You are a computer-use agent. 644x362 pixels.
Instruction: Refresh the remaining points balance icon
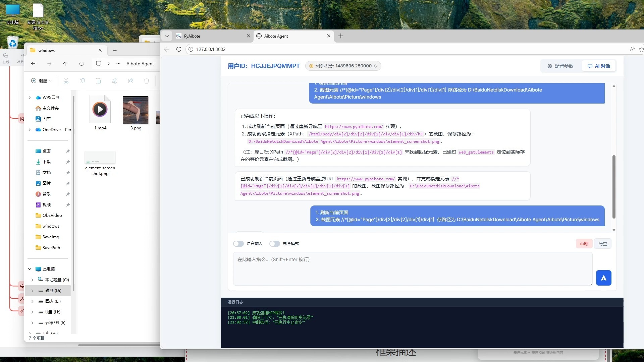pos(376,66)
